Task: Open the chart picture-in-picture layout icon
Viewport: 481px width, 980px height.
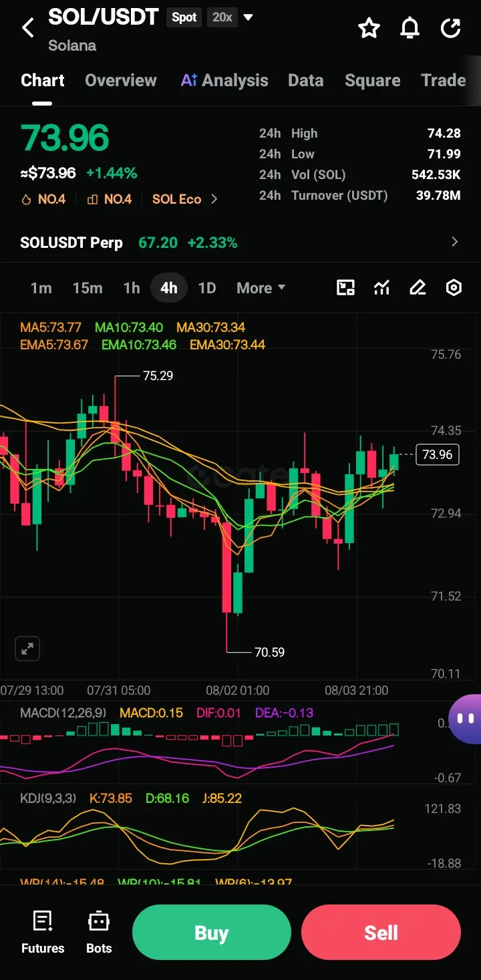Action: pyautogui.click(x=345, y=288)
